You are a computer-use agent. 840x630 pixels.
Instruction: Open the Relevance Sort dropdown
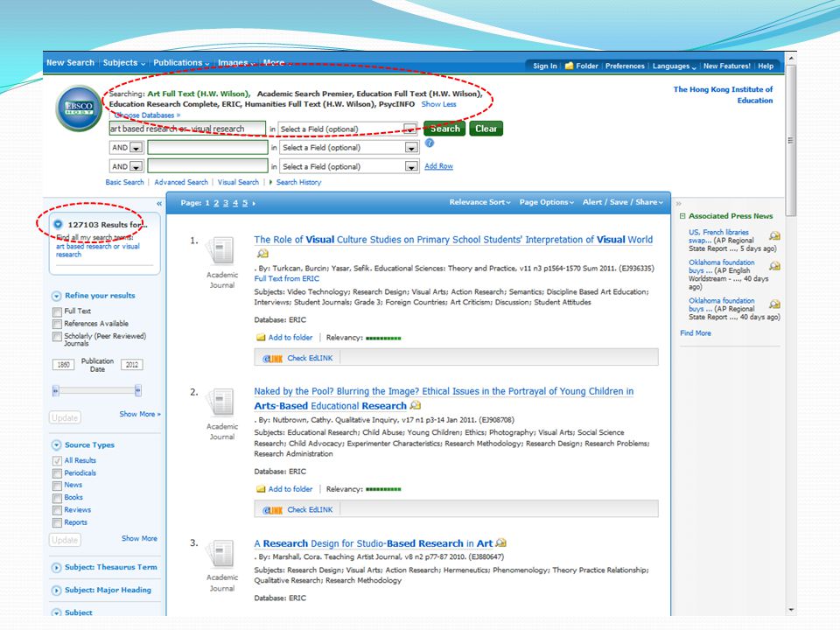tap(480, 202)
